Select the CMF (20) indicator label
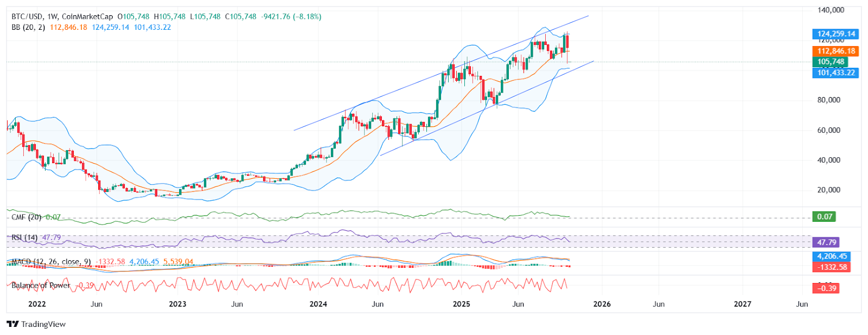 26,217
